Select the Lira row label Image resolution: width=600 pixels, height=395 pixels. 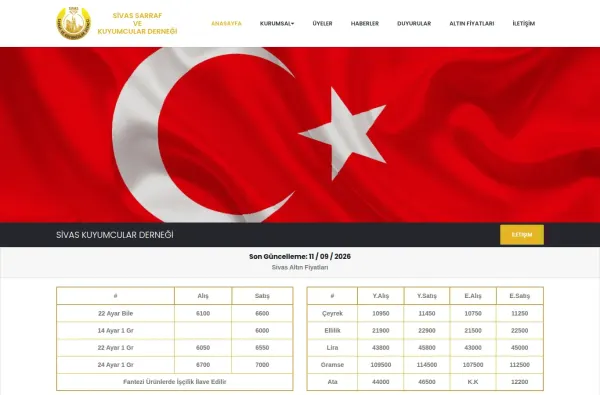[332, 348]
